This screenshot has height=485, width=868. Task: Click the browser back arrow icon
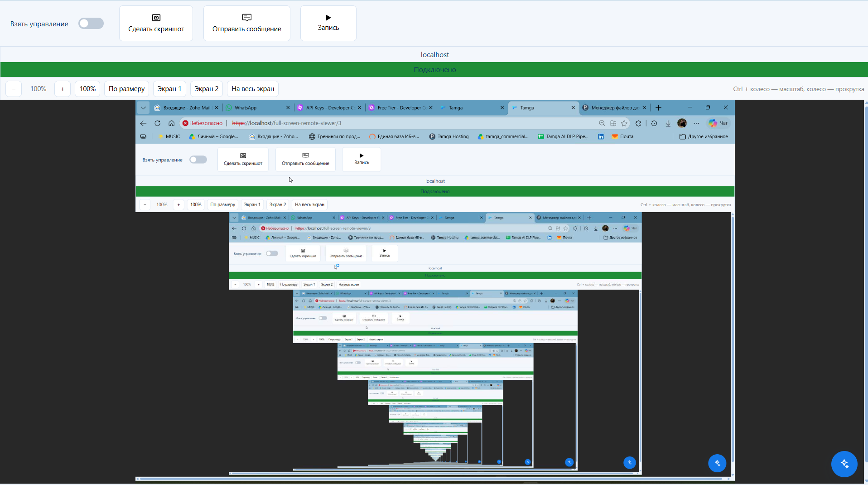143,123
